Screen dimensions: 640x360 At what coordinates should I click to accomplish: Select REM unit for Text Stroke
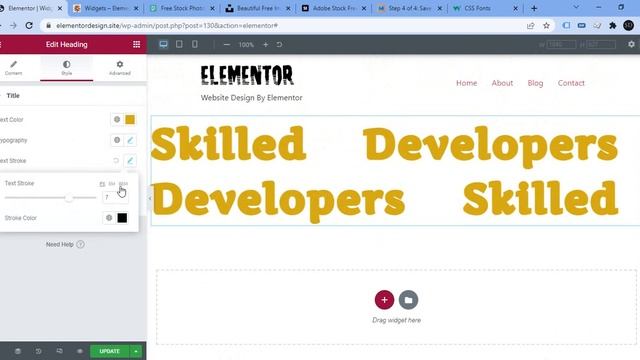pyautogui.click(x=123, y=184)
